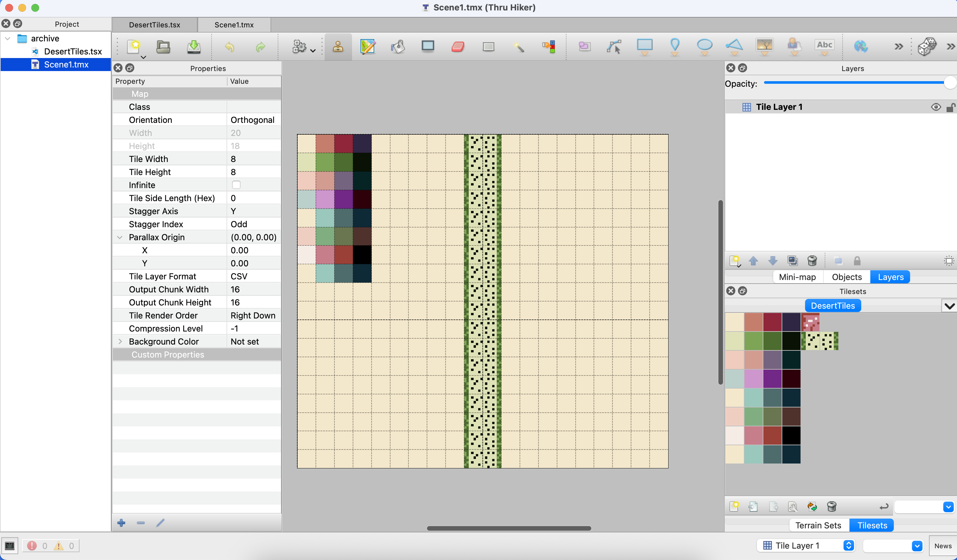Click the Open file toolbar icon
This screenshot has width=957, height=560.
tap(163, 46)
